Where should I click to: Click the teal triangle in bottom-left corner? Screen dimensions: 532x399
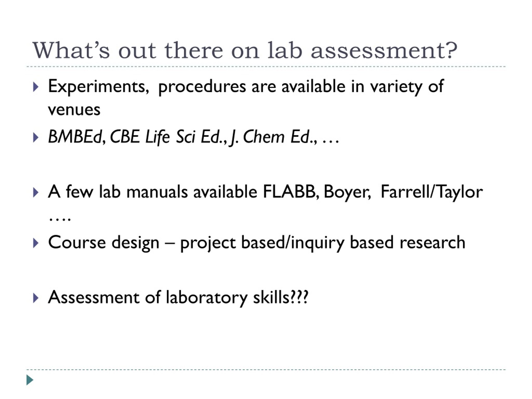pos(30,380)
